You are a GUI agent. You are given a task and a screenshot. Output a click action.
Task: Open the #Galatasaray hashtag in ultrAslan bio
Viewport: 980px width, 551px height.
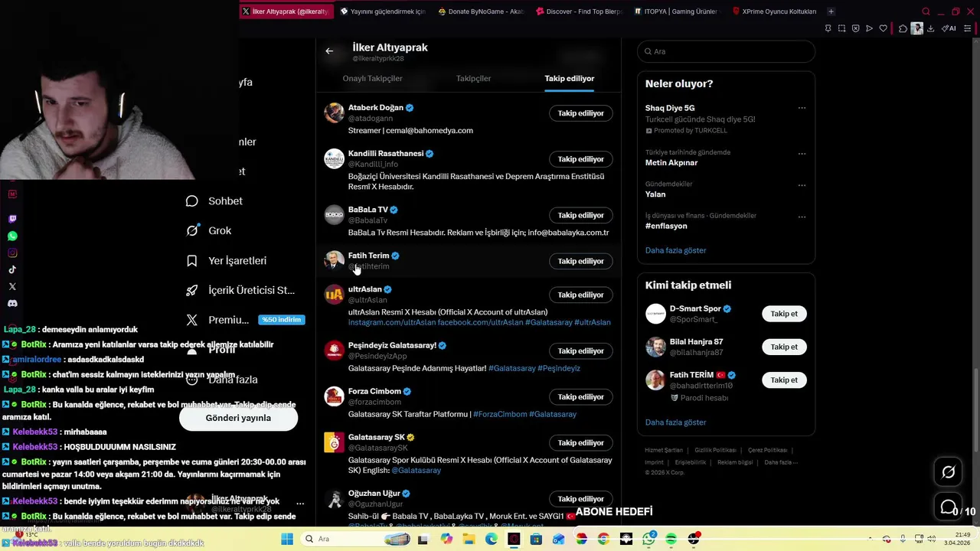pyautogui.click(x=548, y=322)
